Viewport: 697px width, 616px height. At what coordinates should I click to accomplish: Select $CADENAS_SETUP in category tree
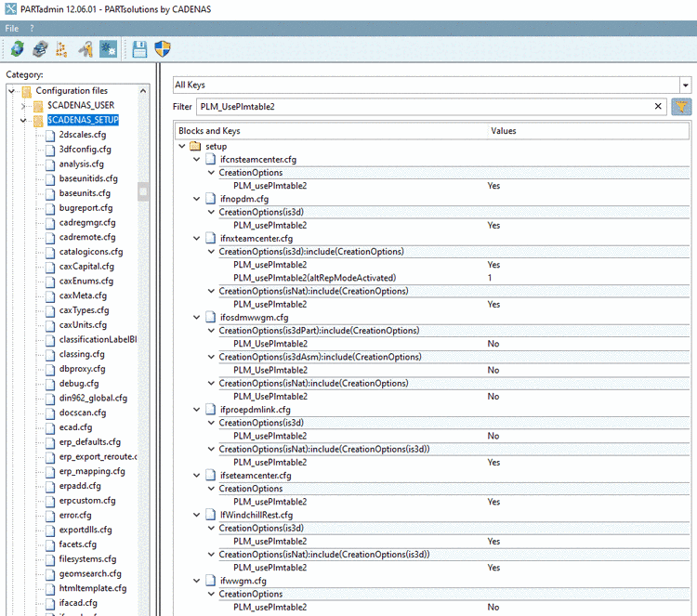click(83, 120)
